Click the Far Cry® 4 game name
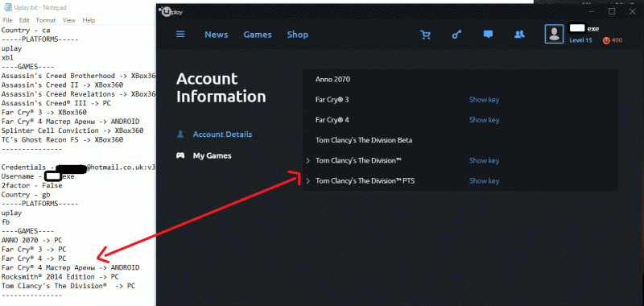Image resolution: width=644 pixels, height=306 pixels. 332,120
